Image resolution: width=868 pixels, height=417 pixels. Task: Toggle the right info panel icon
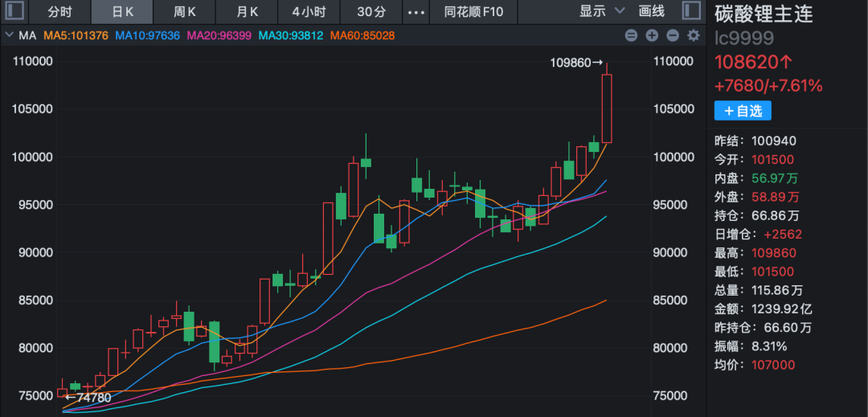click(x=690, y=11)
